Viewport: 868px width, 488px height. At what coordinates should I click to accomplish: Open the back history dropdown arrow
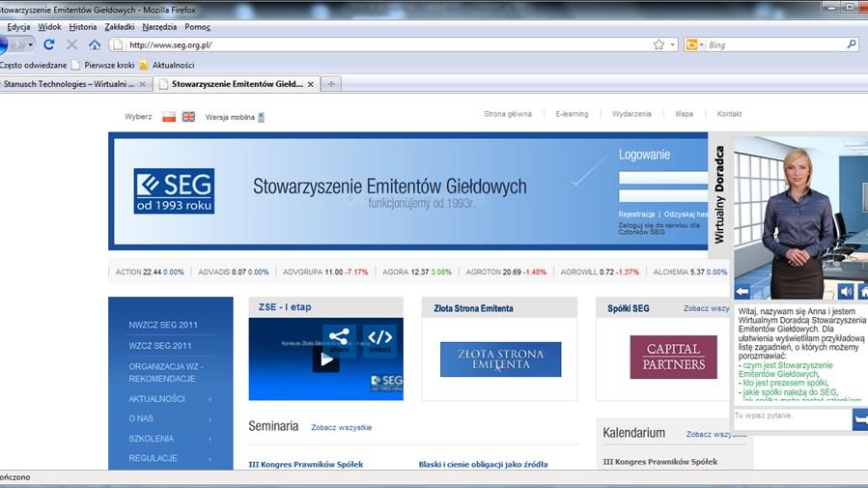point(31,44)
